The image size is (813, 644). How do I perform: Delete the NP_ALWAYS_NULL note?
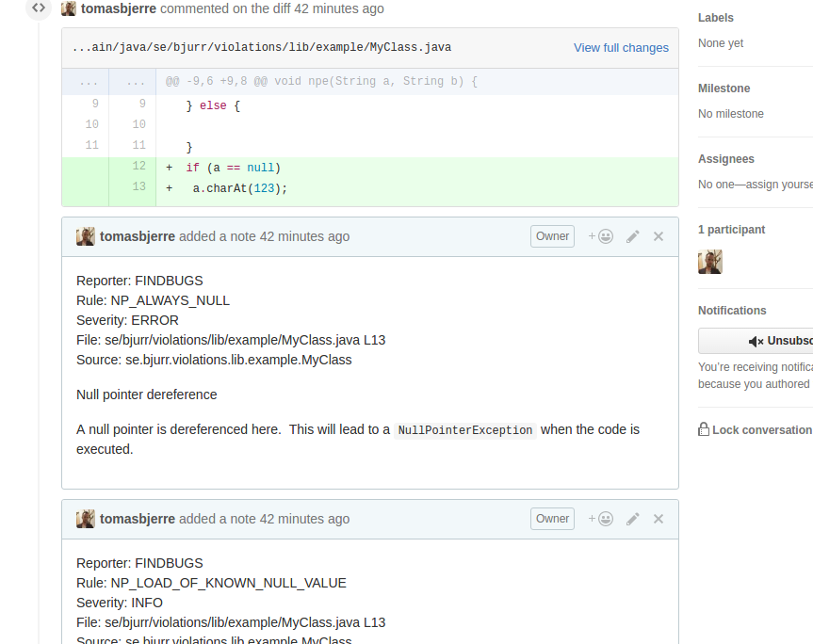coord(659,236)
